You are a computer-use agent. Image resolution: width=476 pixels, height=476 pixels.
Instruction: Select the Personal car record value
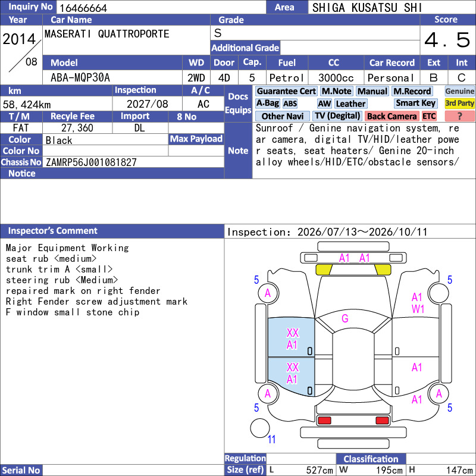(x=391, y=78)
